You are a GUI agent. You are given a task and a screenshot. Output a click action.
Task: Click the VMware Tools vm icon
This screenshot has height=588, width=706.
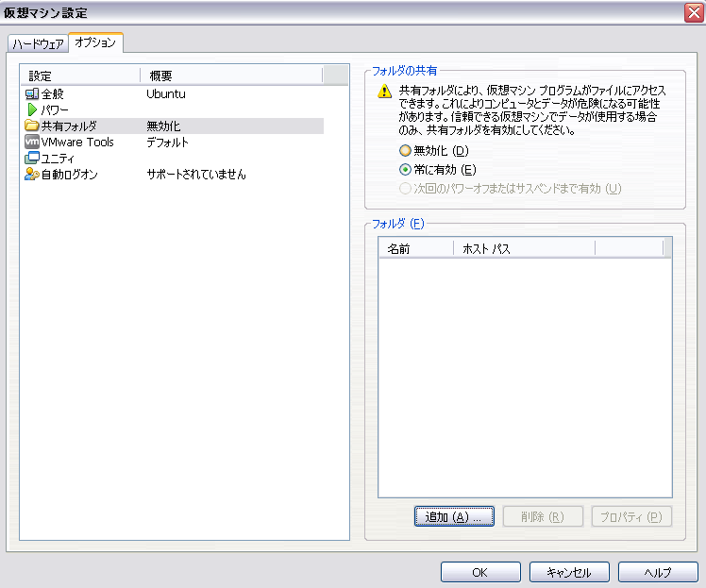point(32,142)
